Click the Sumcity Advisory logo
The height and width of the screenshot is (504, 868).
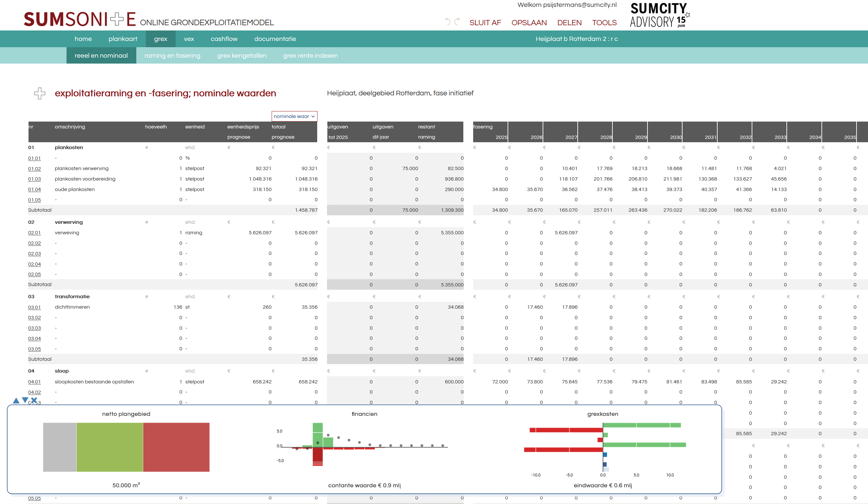pyautogui.click(x=660, y=15)
